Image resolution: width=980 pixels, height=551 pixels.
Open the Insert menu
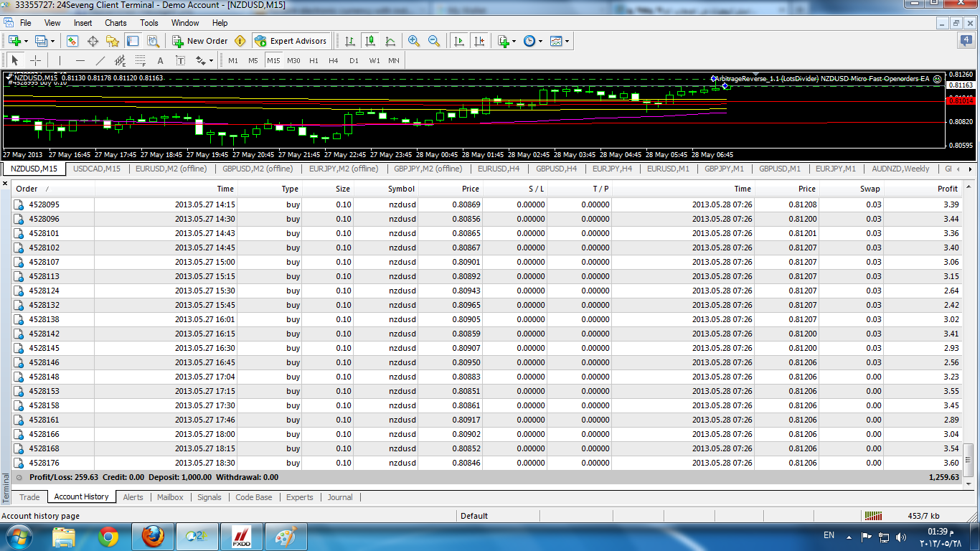pos(83,23)
